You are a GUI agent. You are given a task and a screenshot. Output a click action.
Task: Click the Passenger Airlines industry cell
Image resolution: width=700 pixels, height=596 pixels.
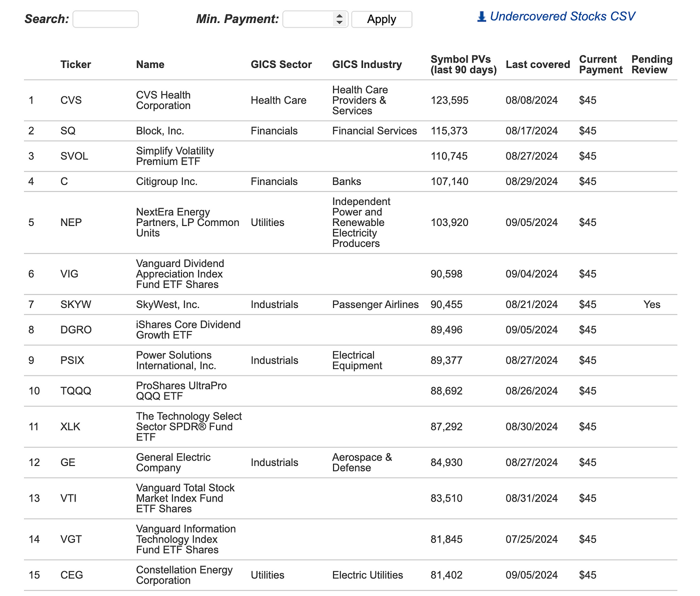pyautogui.click(x=375, y=304)
